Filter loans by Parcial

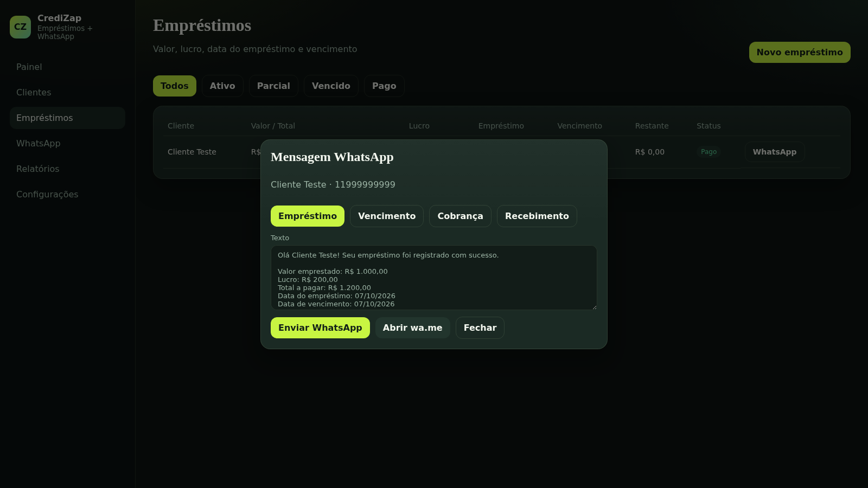pyautogui.click(x=273, y=86)
